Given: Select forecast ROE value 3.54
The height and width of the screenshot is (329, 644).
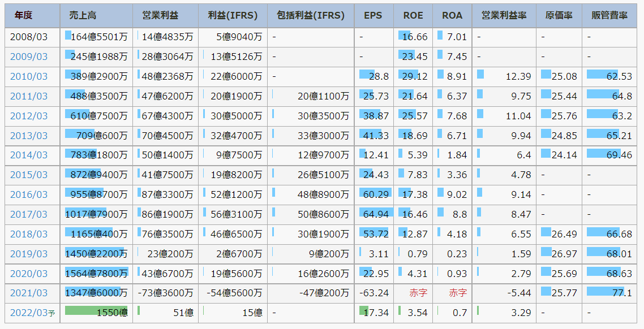Looking at the screenshot, I should click(x=418, y=313).
